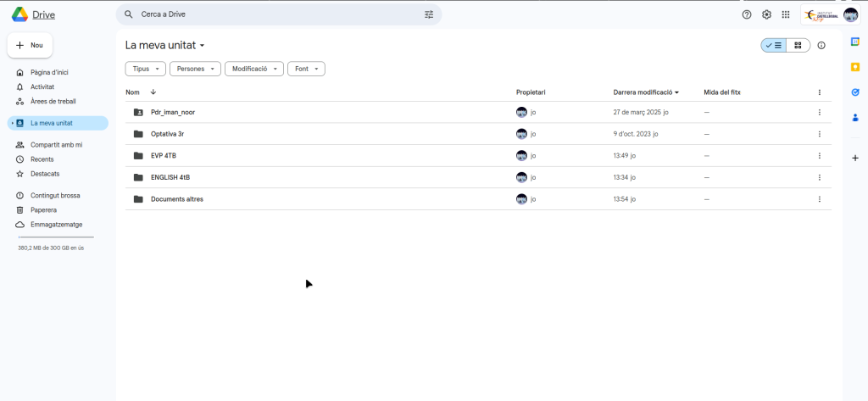868x401 pixels.
Task: Toggle sort direction arrow next to Nom
Action: (x=153, y=92)
